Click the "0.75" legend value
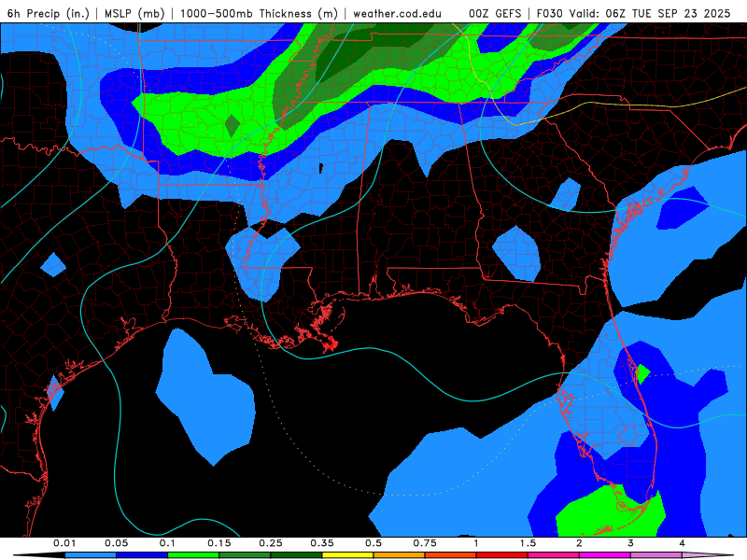The width and height of the screenshot is (747, 560). coord(425,543)
